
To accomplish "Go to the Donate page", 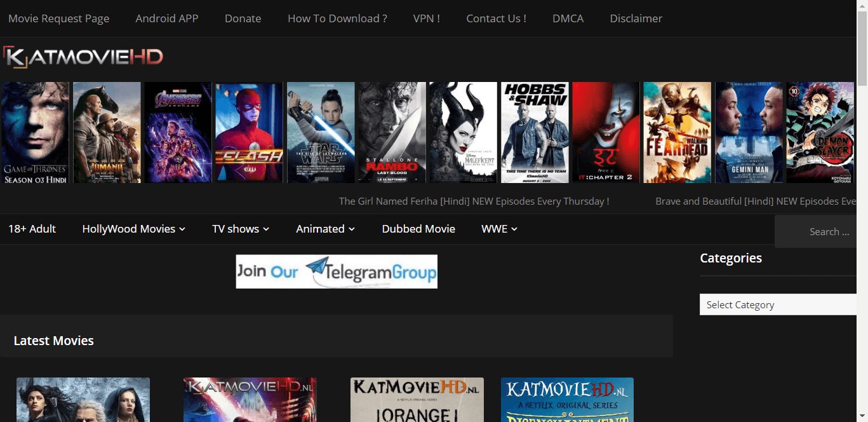I will click(x=243, y=18).
